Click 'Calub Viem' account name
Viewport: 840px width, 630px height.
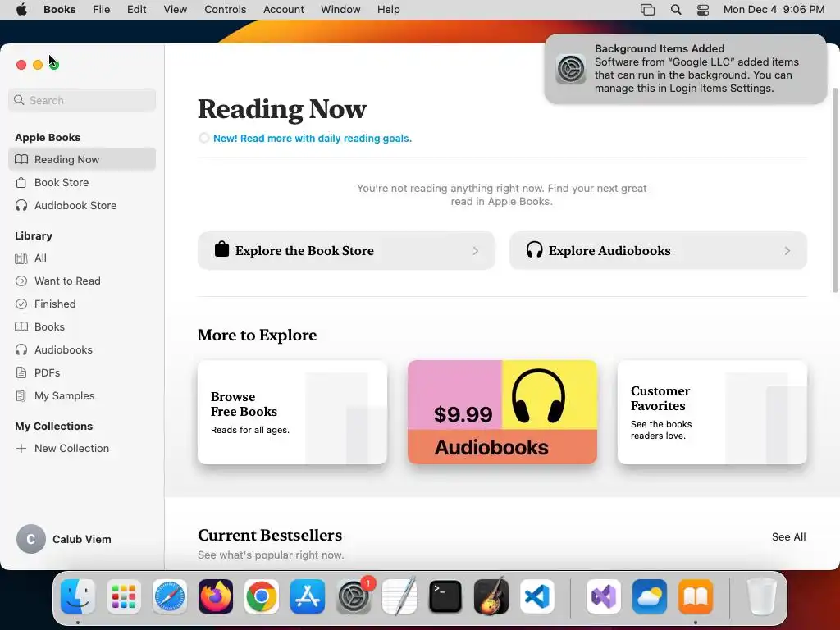(x=82, y=540)
